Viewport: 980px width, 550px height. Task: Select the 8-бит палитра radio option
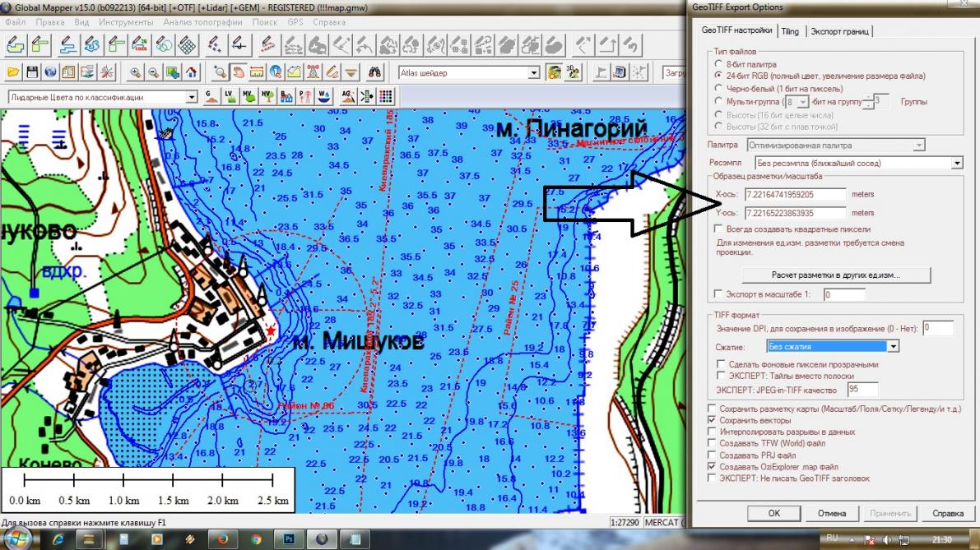point(719,63)
